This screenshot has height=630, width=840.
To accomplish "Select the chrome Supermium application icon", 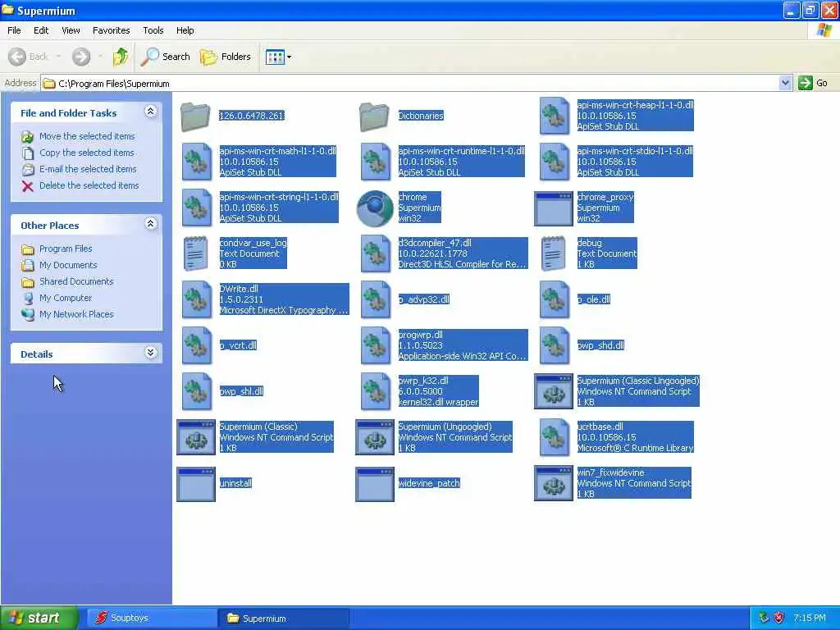I will pos(375,208).
